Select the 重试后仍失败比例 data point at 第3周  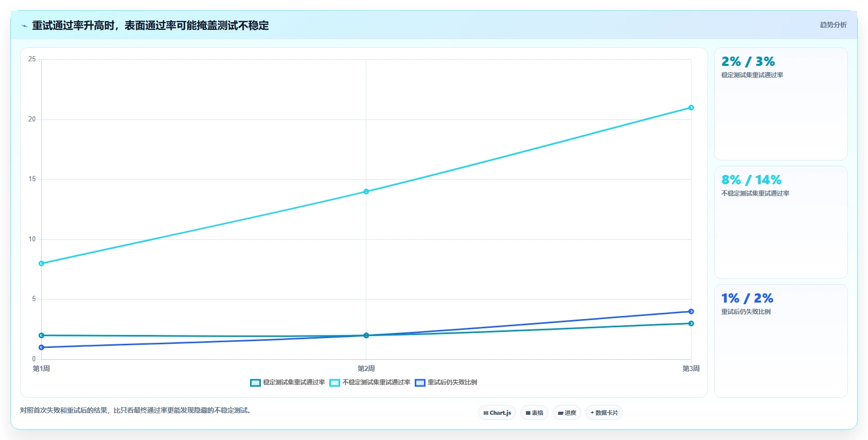(691, 311)
